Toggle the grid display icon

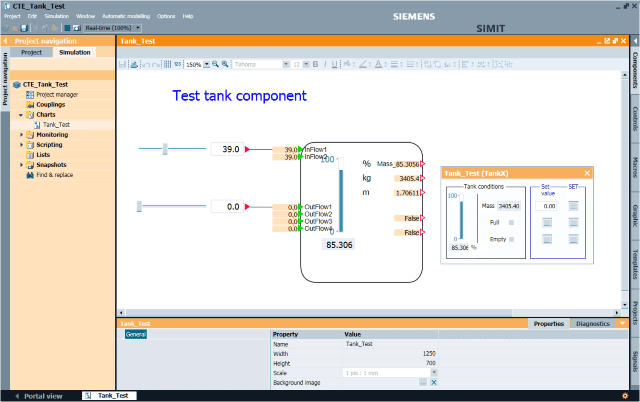tap(167, 64)
